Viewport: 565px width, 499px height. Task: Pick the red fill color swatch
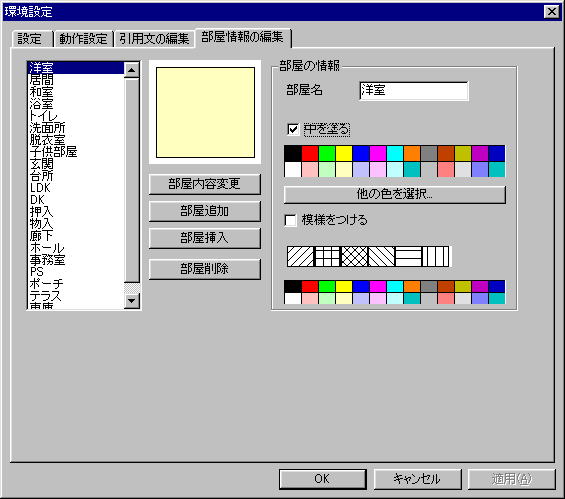click(x=310, y=153)
